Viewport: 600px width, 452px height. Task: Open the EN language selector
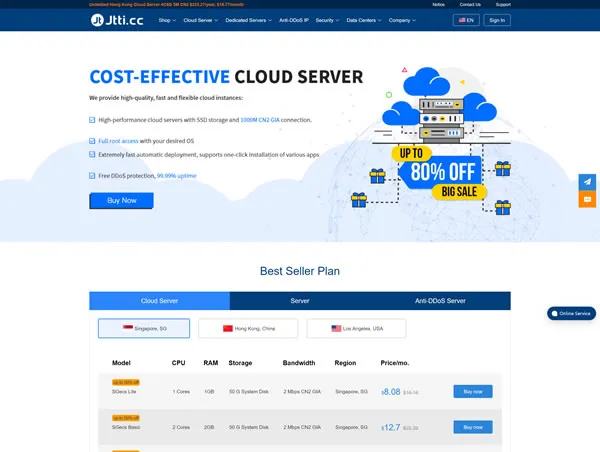pyautogui.click(x=466, y=20)
